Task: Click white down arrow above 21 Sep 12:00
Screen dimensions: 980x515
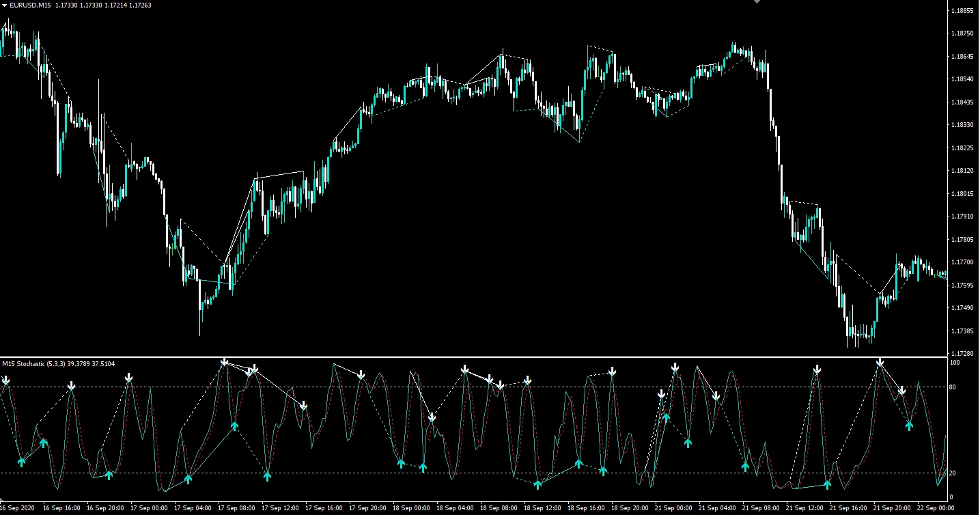Action: tap(817, 370)
